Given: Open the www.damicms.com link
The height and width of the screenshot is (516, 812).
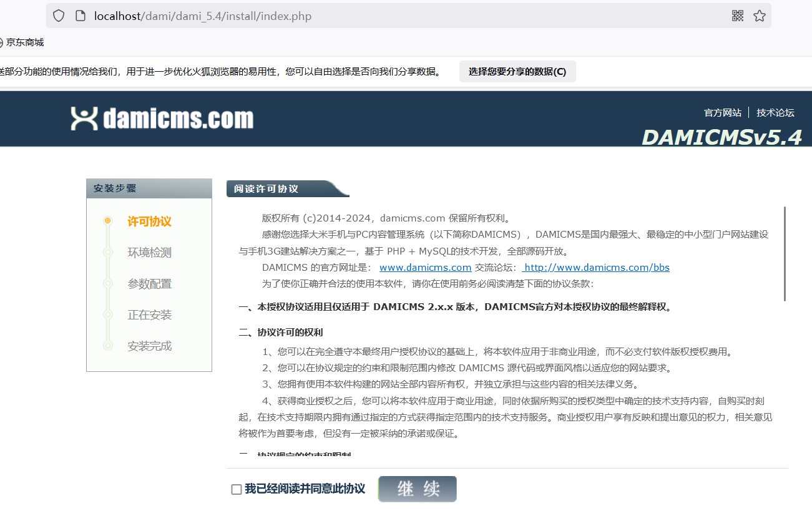Looking at the screenshot, I should pyautogui.click(x=425, y=267).
